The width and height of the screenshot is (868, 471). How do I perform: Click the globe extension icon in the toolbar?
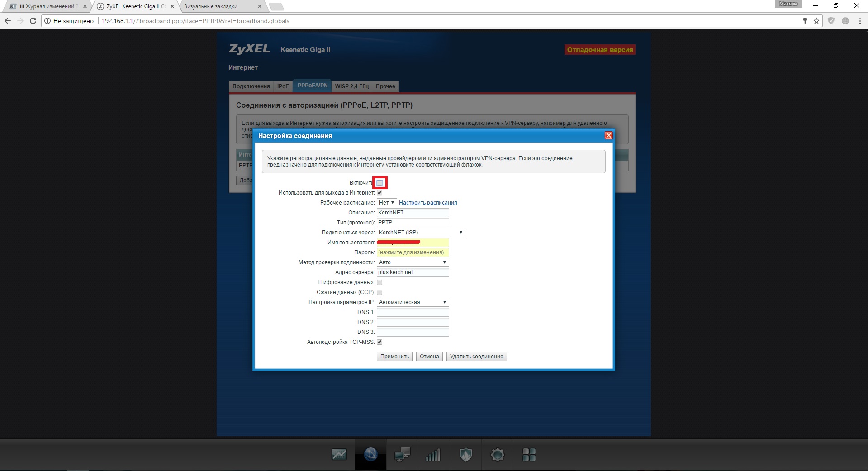[845, 21]
